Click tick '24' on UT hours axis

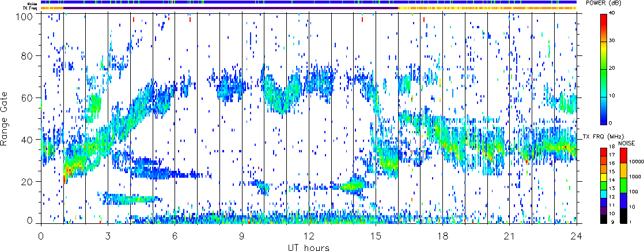[577, 236]
